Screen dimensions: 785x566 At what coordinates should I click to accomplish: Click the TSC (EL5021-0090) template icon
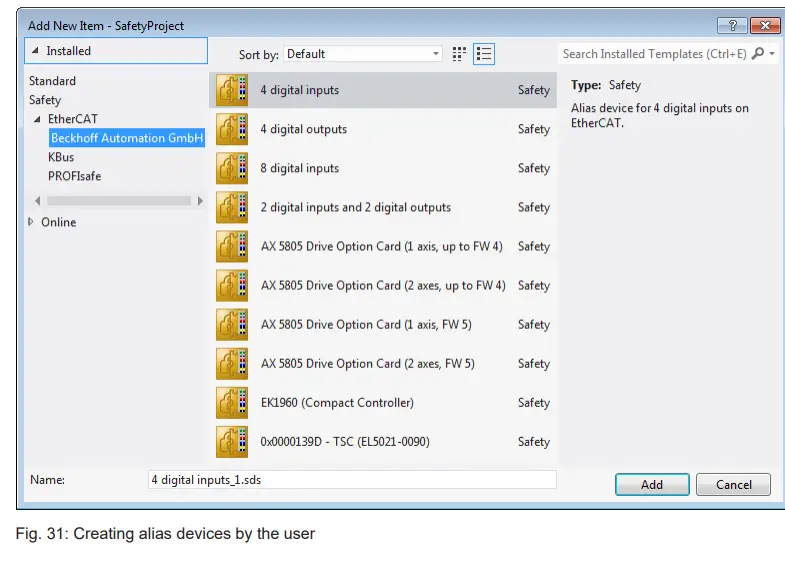click(x=232, y=441)
